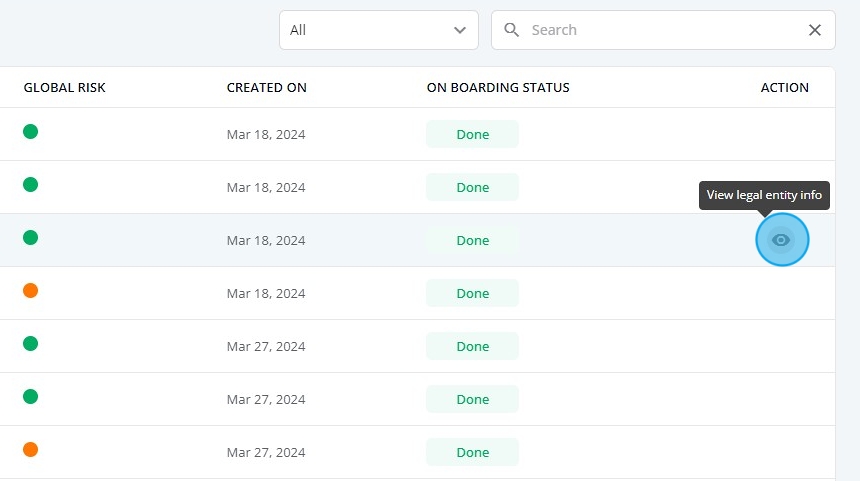
Task: Click the orange risk dot in the Mar 27, 2024 row
Action: pyautogui.click(x=30, y=449)
